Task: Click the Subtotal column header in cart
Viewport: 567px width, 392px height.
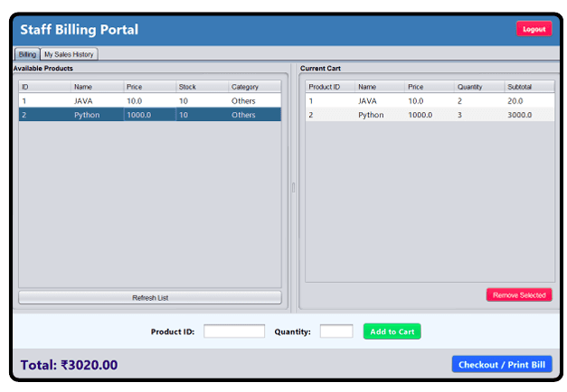Action: point(528,87)
